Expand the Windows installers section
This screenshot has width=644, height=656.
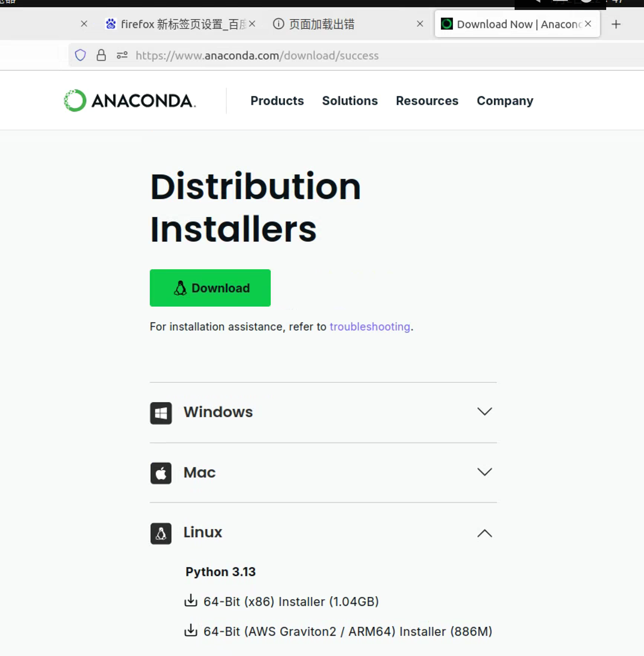coord(323,412)
